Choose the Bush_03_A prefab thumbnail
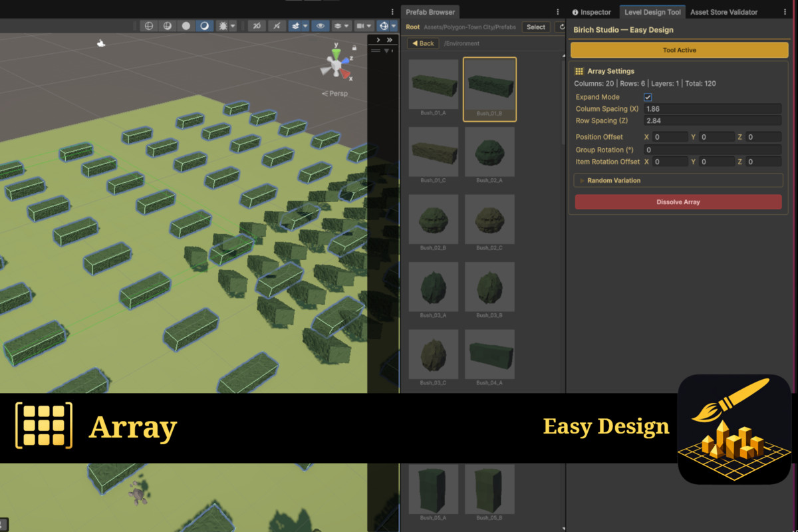The image size is (798, 532). click(x=434, y=287)
